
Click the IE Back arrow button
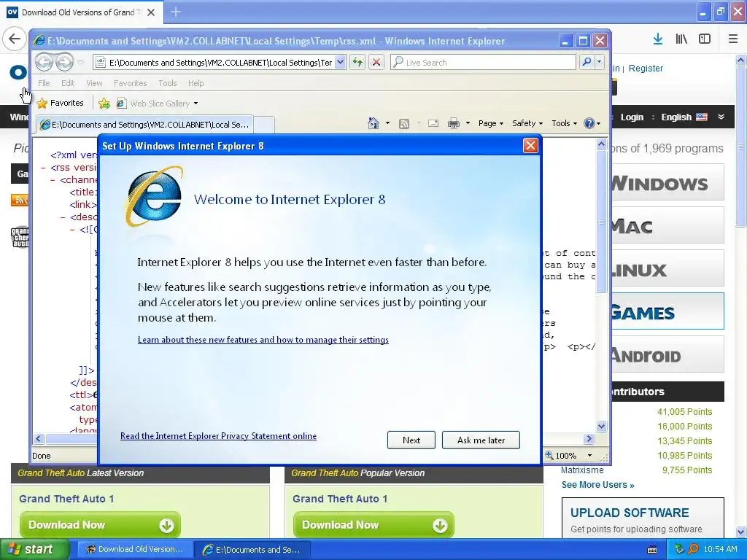[44, 62]
